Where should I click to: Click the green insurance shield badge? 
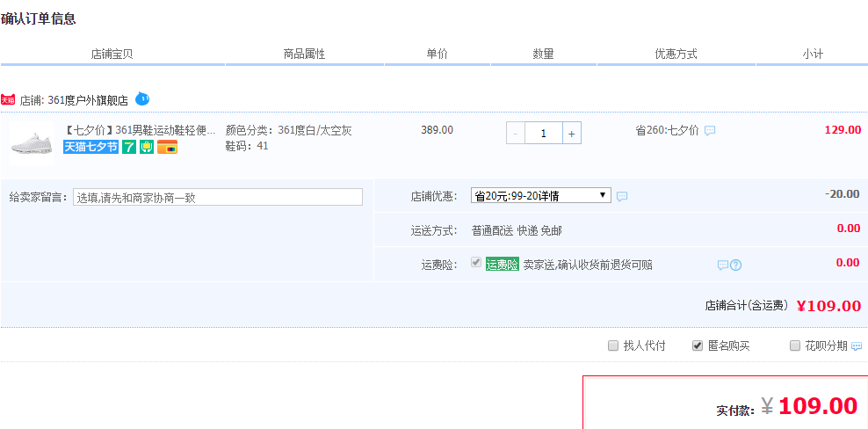point(147,147)
